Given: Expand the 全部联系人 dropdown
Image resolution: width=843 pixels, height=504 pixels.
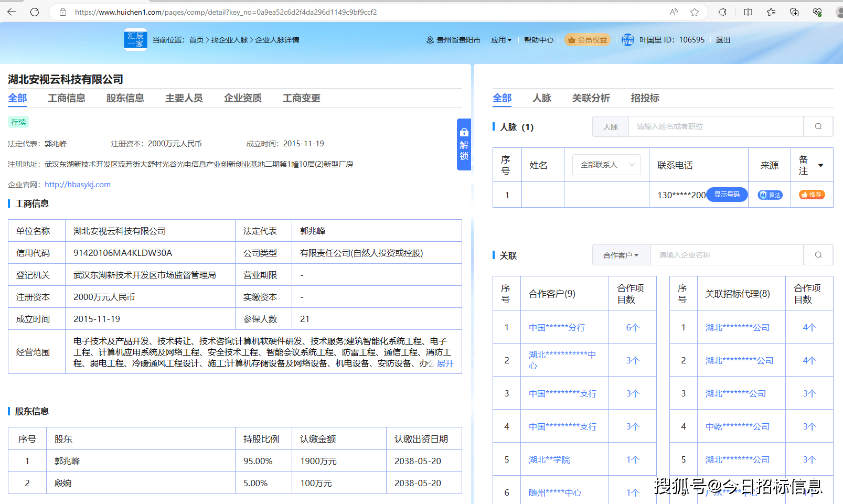Looking at the screenshot, I should [607, 165].
